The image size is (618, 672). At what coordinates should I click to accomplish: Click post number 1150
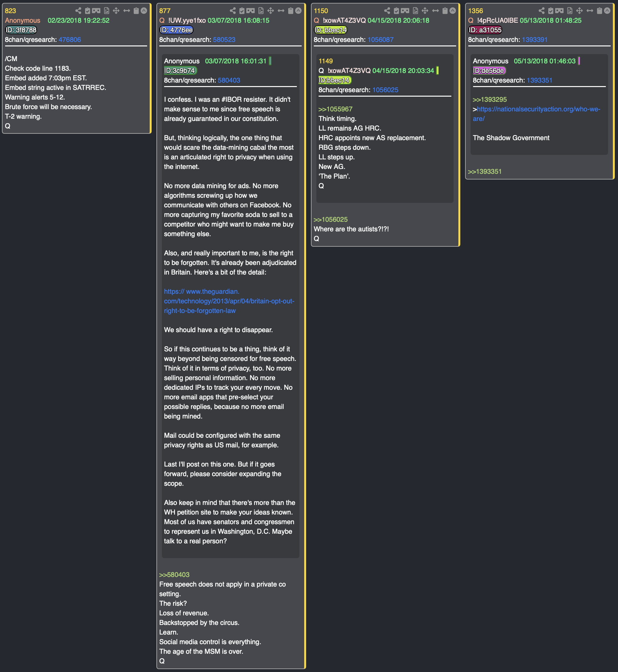(x=321, y=11)
